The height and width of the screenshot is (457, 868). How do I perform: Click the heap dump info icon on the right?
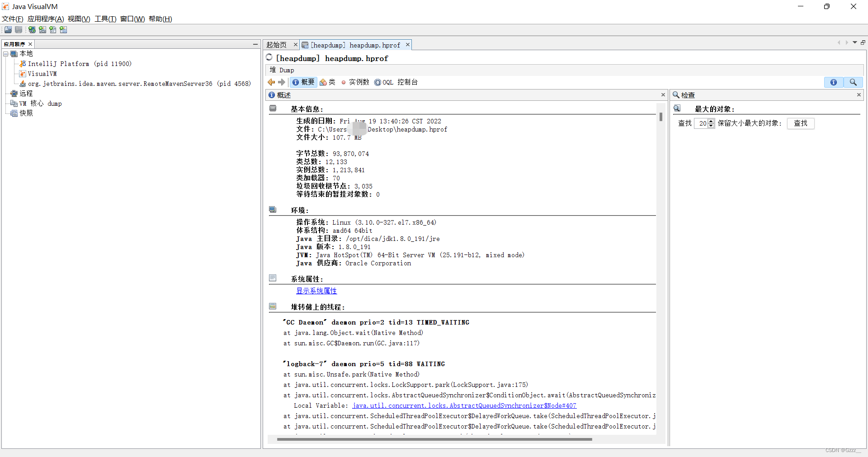click(834, 82)
